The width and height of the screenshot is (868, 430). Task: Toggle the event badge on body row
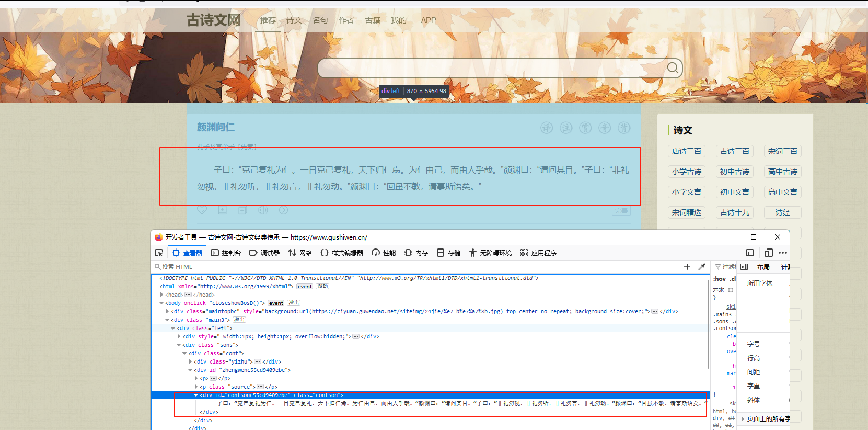(x=276, y=303)
